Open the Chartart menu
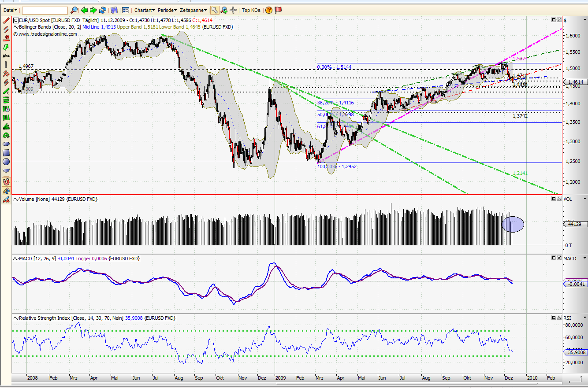 (143, 10)
